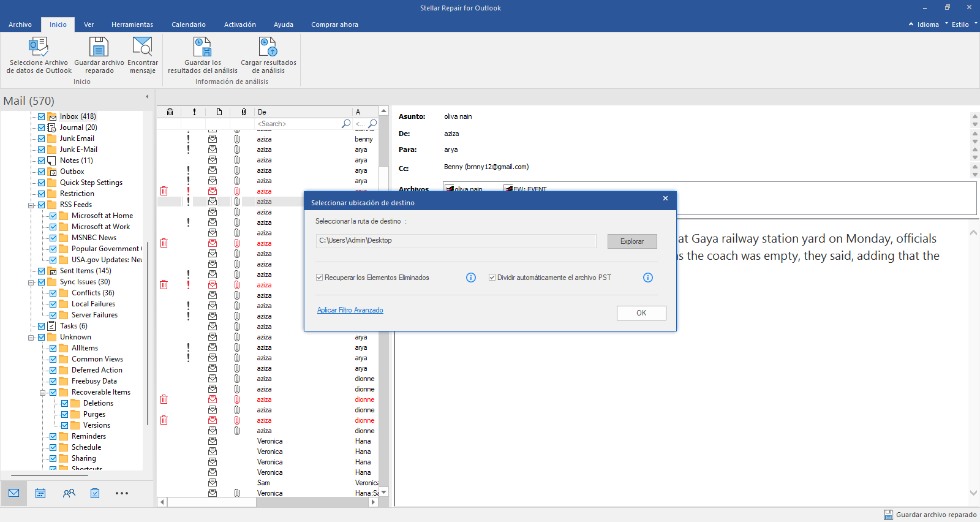The width and height of the screenshot is (980, 522).
Task: Uncheck the Sent Items (145) checkbox
Action: 42,271
